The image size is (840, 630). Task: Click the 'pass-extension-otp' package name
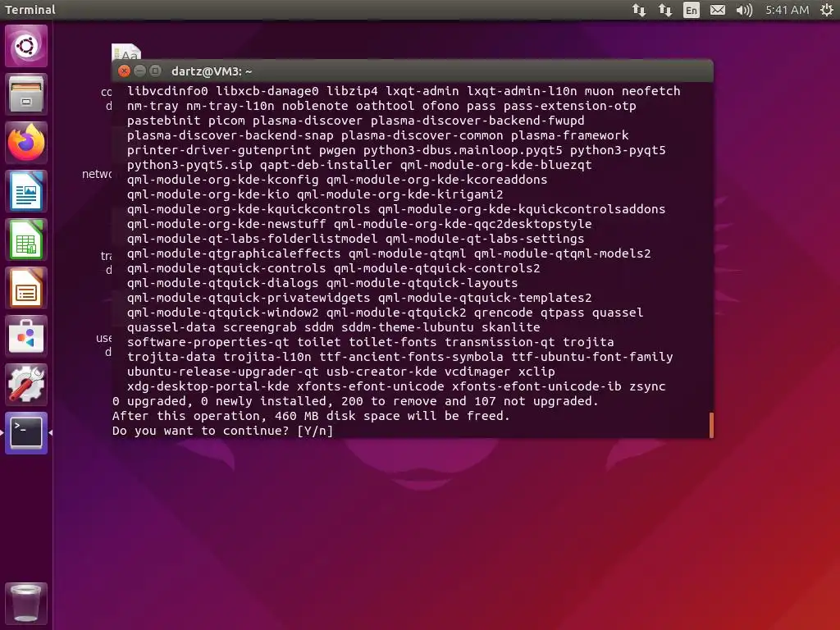point(569,106)
